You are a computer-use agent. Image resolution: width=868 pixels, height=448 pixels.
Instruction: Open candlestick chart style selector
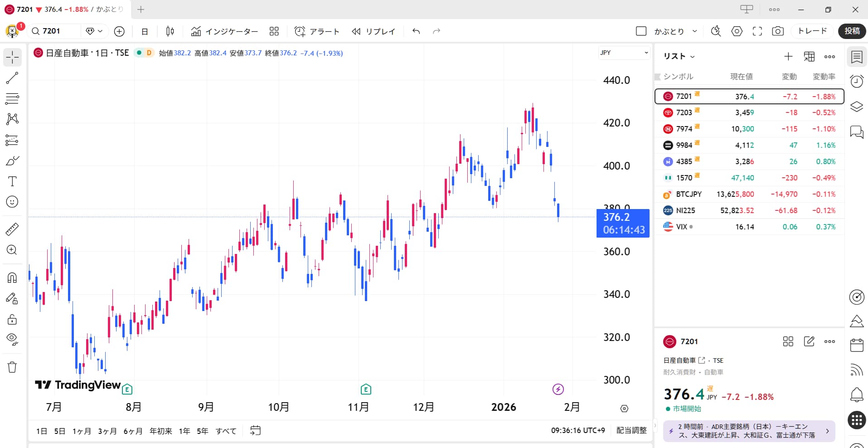point(170,31)
